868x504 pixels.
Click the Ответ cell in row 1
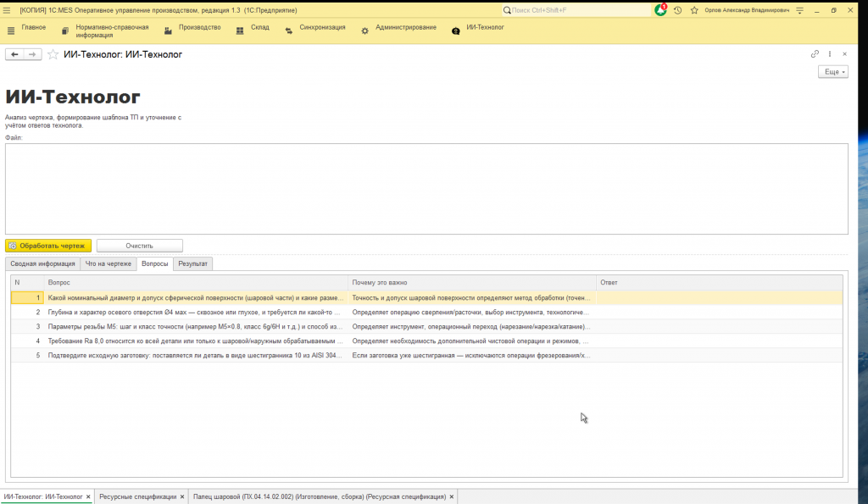click(x=719, y=297)
